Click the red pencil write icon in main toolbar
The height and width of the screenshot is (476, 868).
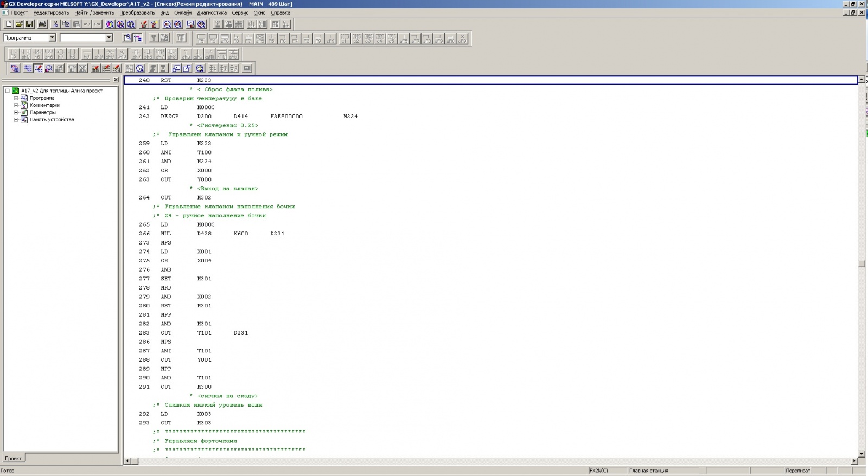click(x=144, y=24)
